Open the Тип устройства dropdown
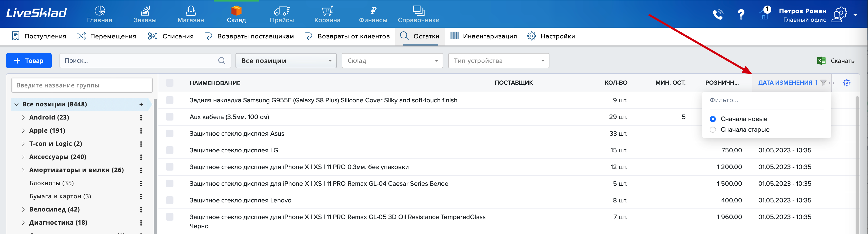 click(x=498, y=60)
